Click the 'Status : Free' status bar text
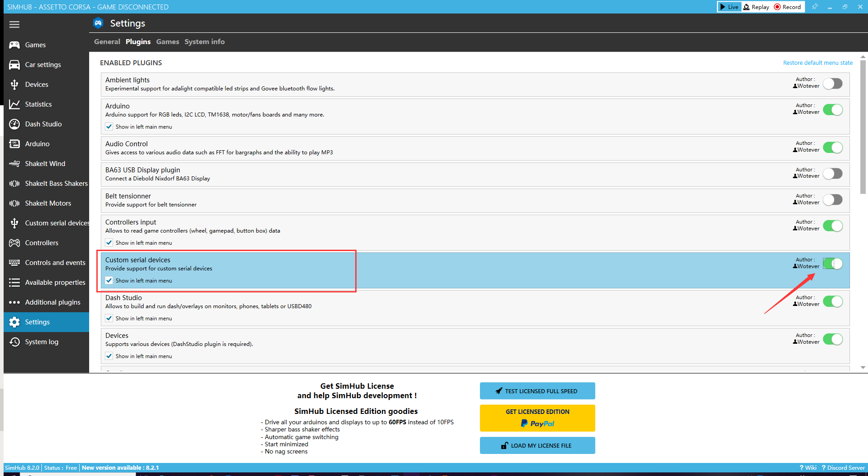This screenshot has width=868, height=476. 60,468
